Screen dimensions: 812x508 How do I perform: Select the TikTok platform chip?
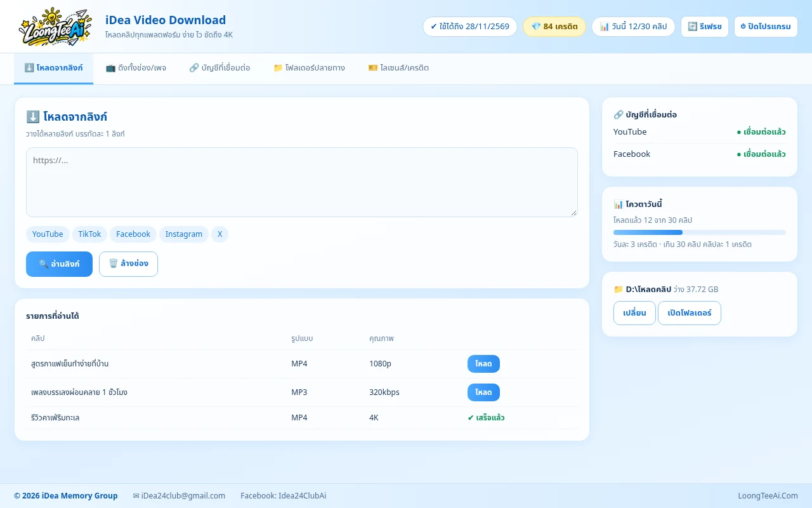click(x=89, y=234)
